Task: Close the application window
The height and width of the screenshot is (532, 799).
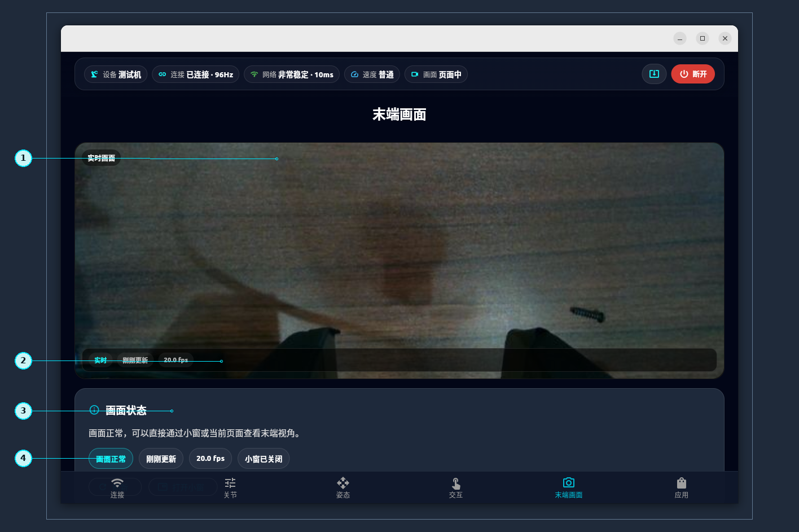Action: [725, 38]
